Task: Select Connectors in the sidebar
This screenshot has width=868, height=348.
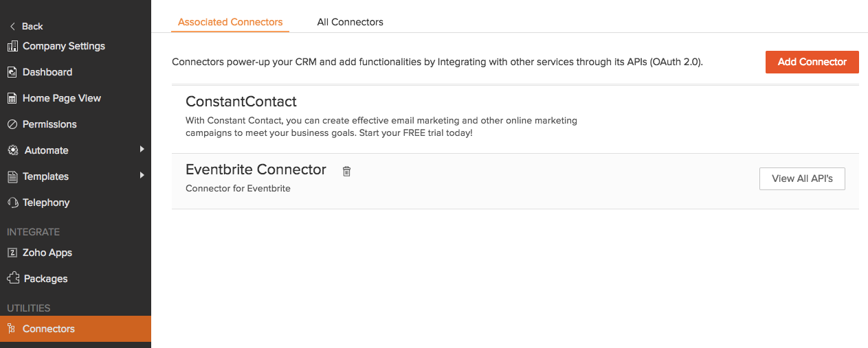Action: pos(48,329)
